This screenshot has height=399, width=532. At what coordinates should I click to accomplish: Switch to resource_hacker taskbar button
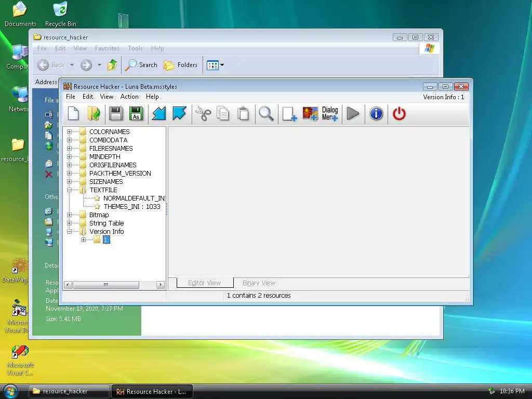click(69, 391)
